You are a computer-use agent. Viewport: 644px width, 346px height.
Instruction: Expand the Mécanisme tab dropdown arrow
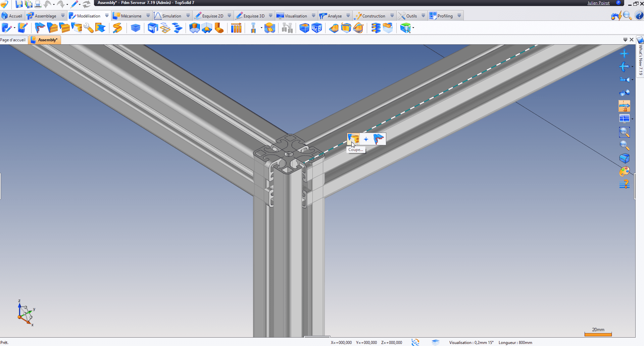[x=148, y=16]
